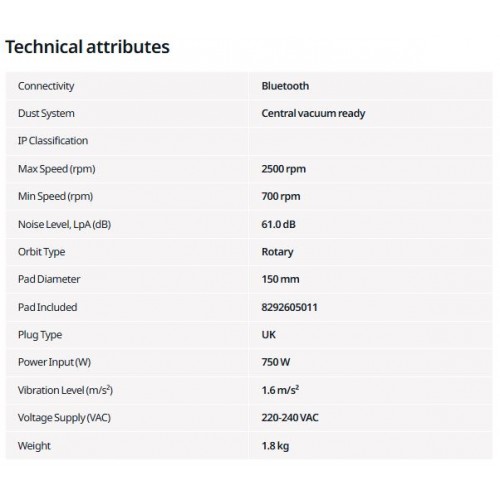Select the Dust System label
The height and width of the screenshot is (500, 500).
click(46, 113)
